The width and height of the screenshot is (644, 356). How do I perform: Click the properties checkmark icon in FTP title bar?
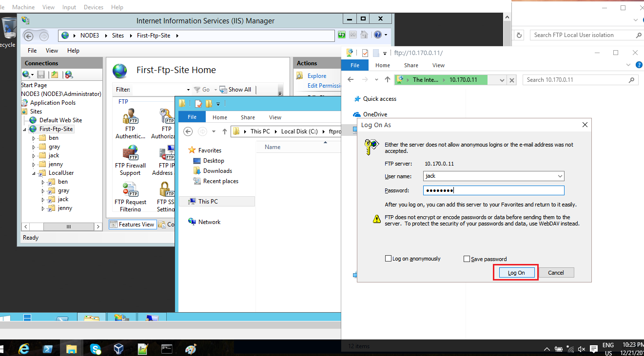365,53
